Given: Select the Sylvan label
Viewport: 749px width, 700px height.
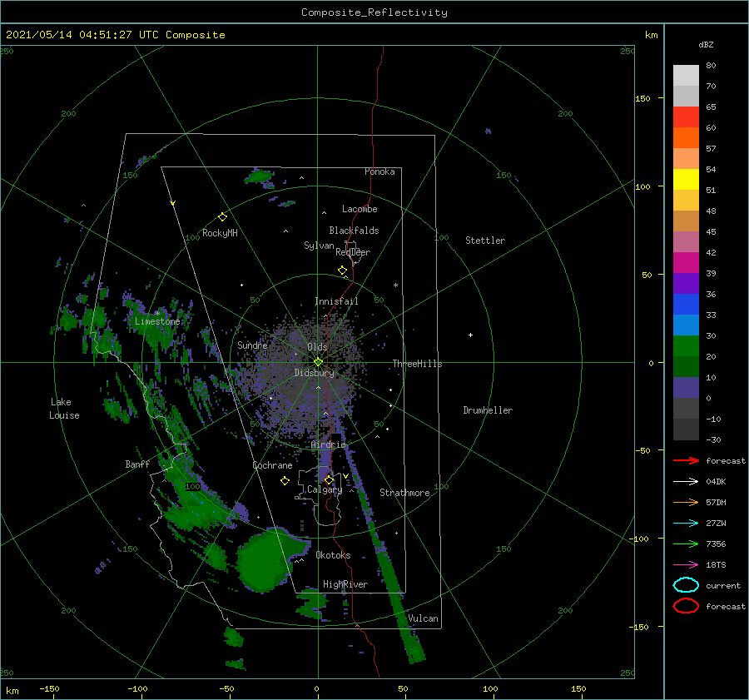Looking at the screenshot, I should click(319, 246).
